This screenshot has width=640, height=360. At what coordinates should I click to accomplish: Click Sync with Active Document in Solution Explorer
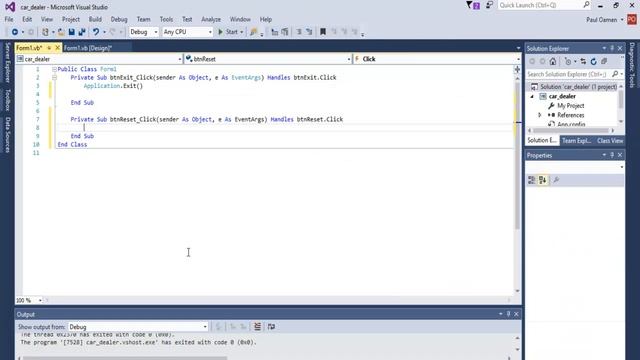(583, 61)
